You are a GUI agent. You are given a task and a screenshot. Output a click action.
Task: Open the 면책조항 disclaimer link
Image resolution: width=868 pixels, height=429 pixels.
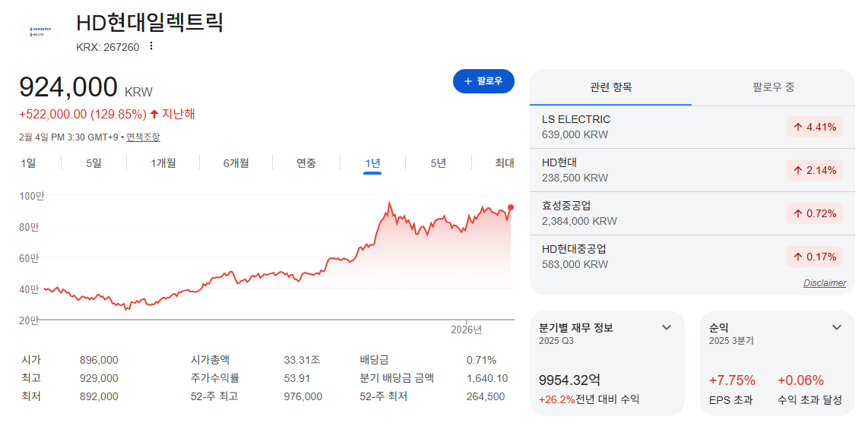point(144,137)
